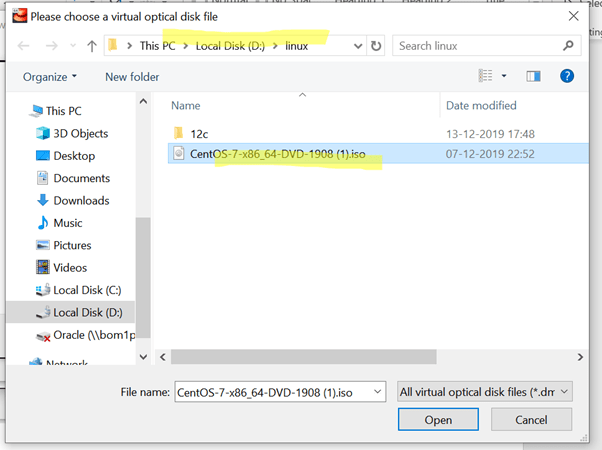
Task: Sort files by Date modified column
Action: pyautogui.click(x=481, y=105)
